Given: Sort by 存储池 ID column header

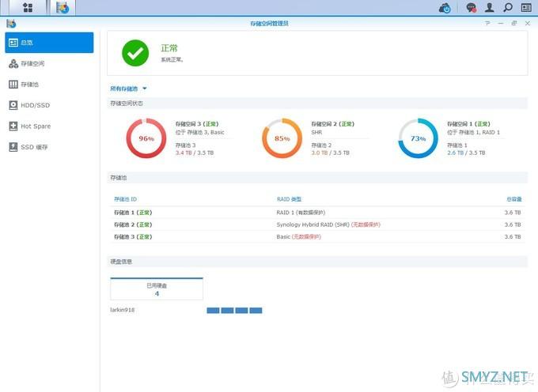Looking at the screenshot, I should 125,199.
